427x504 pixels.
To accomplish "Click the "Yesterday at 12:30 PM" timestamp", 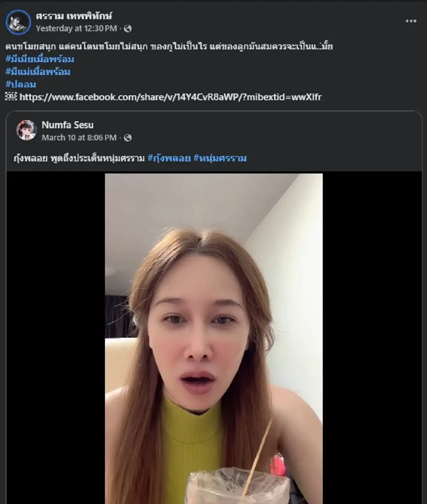I will [76, 28].
